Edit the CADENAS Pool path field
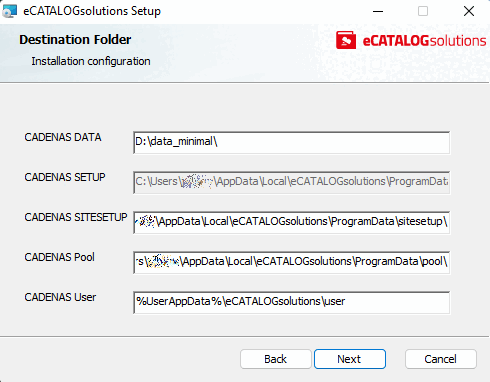The image size is (490, 382). (292, 262)
